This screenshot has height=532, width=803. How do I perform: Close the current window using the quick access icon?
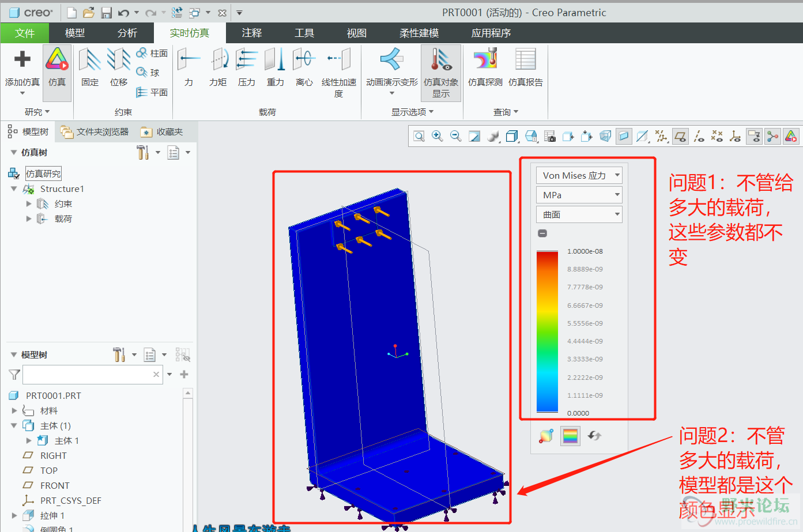222,12
